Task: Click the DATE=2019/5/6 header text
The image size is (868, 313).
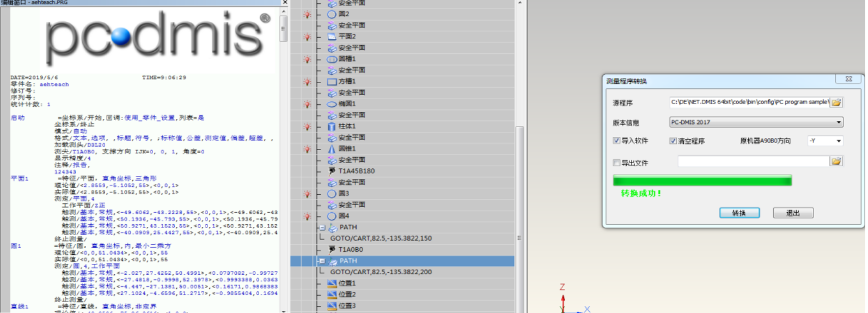Action: point(34,77)
